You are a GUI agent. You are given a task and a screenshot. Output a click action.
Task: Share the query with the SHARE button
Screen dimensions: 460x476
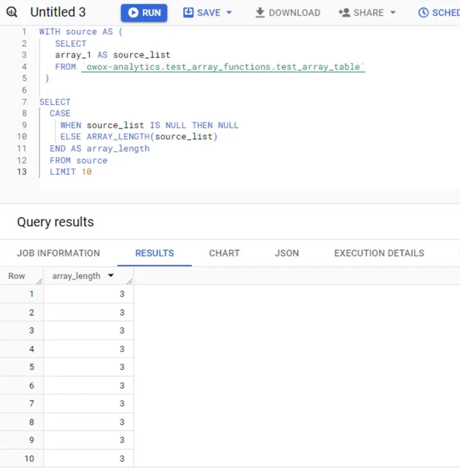pos(367,13)
